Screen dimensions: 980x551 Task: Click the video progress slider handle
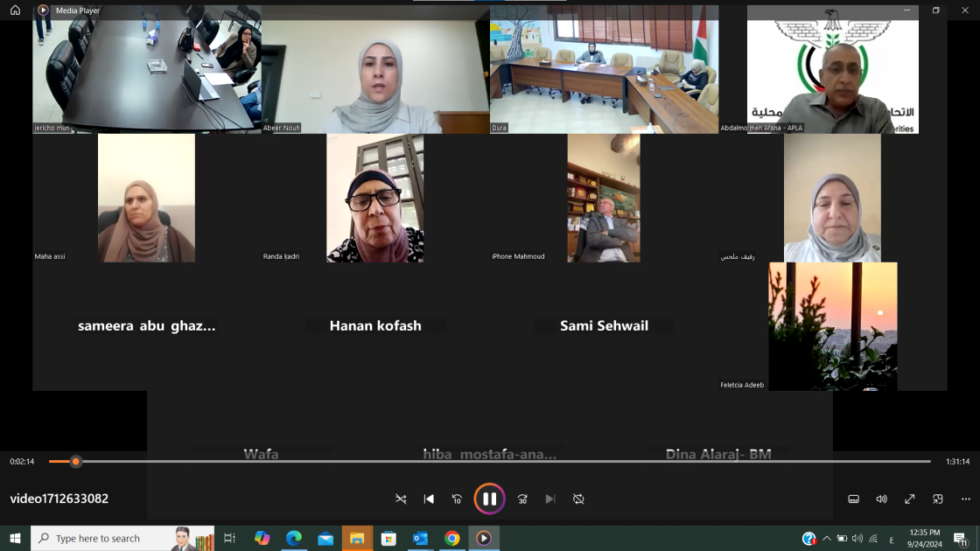[x=76, y=461]
